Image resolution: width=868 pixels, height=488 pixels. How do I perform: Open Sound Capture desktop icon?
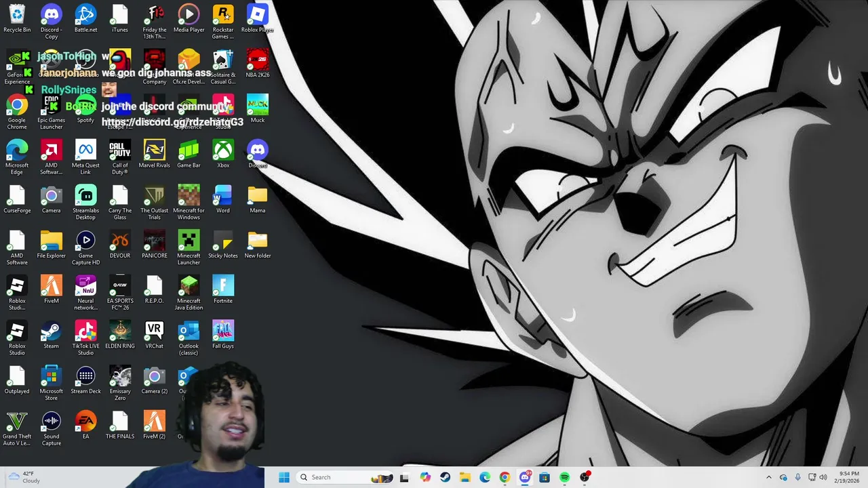pyautogui.click(x=52, y=428)
